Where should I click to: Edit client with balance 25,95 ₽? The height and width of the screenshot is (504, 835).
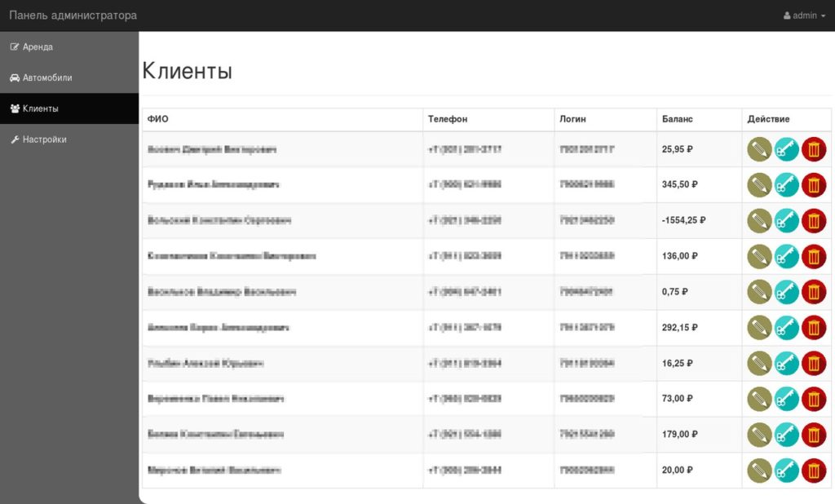(759, 150)
